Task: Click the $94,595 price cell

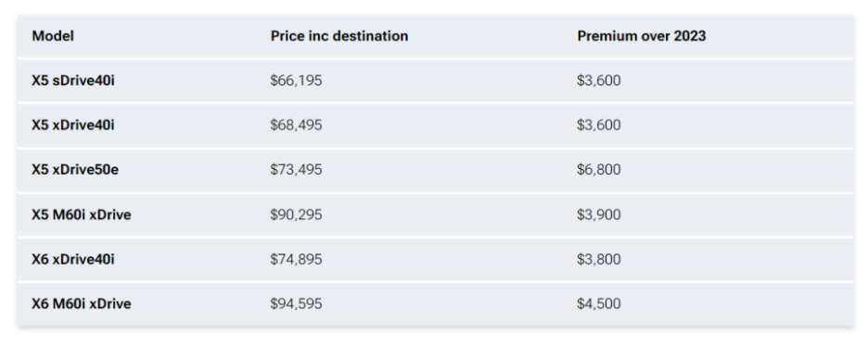Action: [296, 304]
